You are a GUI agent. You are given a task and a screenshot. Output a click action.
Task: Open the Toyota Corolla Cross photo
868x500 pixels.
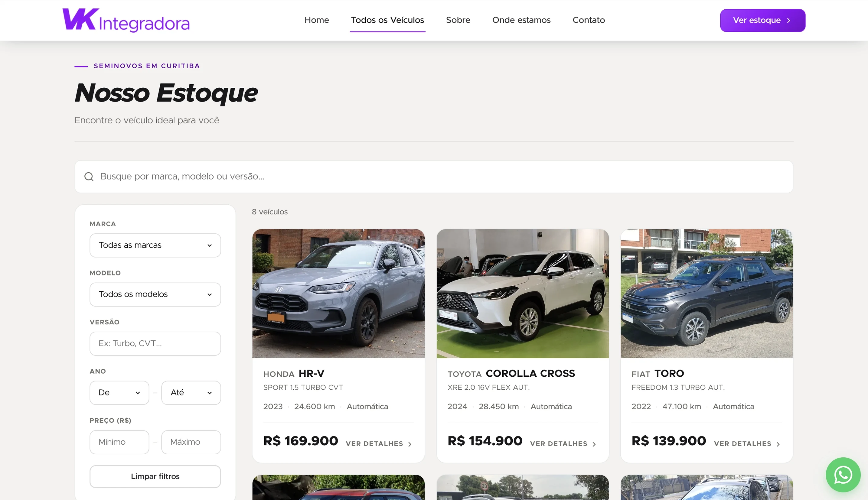point(522,294)
